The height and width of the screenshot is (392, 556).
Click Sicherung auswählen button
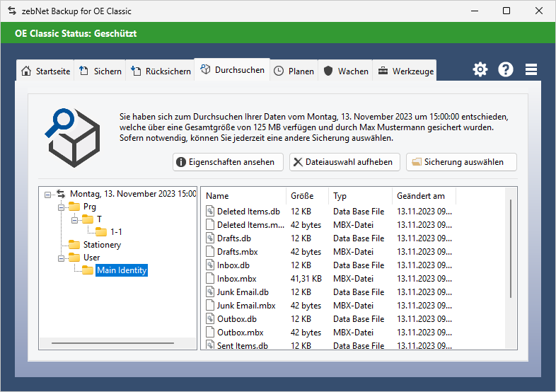coord(461,162)
